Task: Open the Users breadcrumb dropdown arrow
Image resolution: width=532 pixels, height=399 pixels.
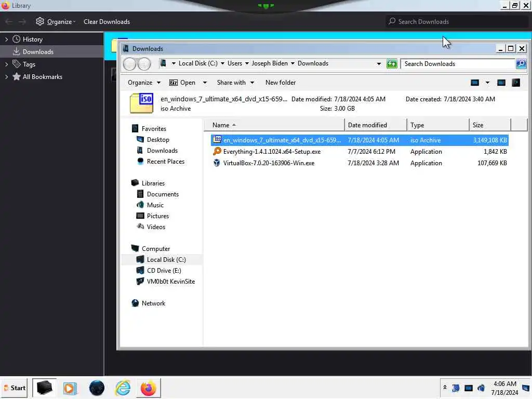Action: (247, 63)
